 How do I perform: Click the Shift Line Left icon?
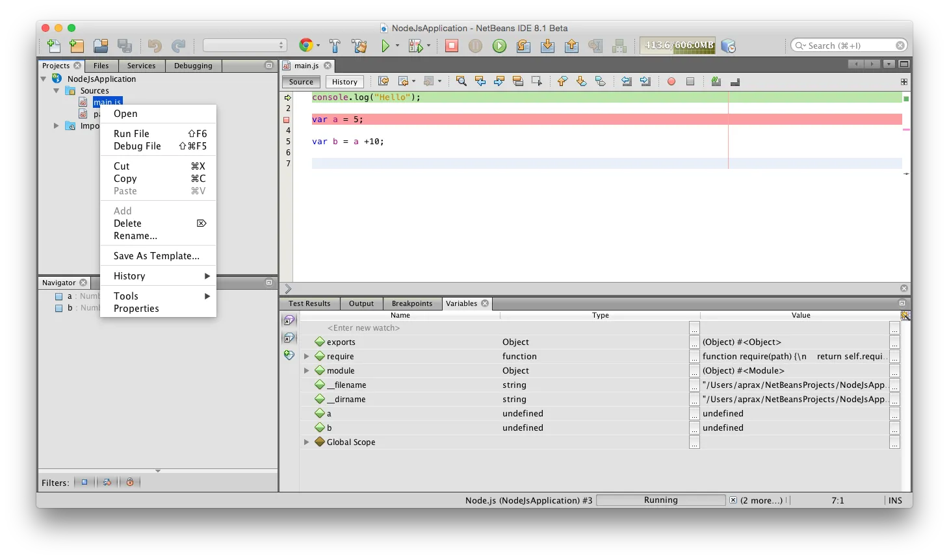pyautogui.click(x=627, y=81)
